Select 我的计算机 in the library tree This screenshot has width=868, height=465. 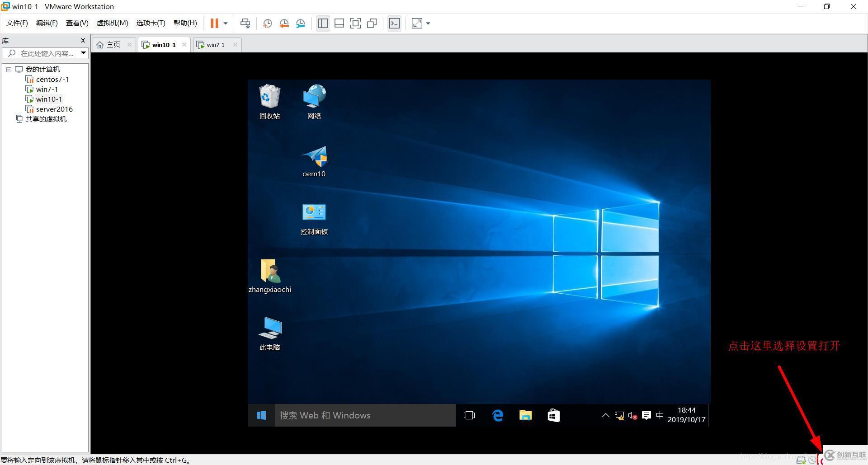pos(42,69)
